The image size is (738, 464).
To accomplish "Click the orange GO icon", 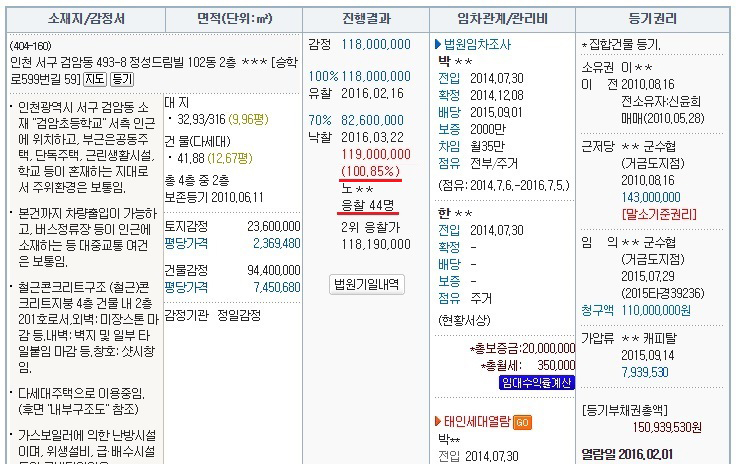I will (522, 423).
